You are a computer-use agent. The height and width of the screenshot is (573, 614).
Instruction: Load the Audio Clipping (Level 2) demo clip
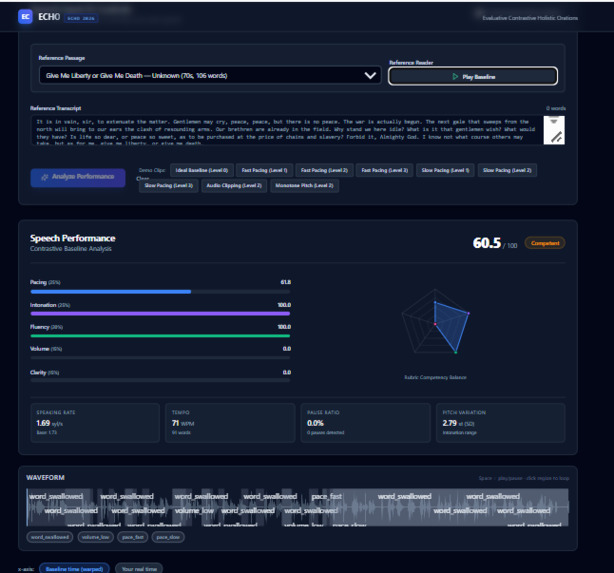click(234, 186)
